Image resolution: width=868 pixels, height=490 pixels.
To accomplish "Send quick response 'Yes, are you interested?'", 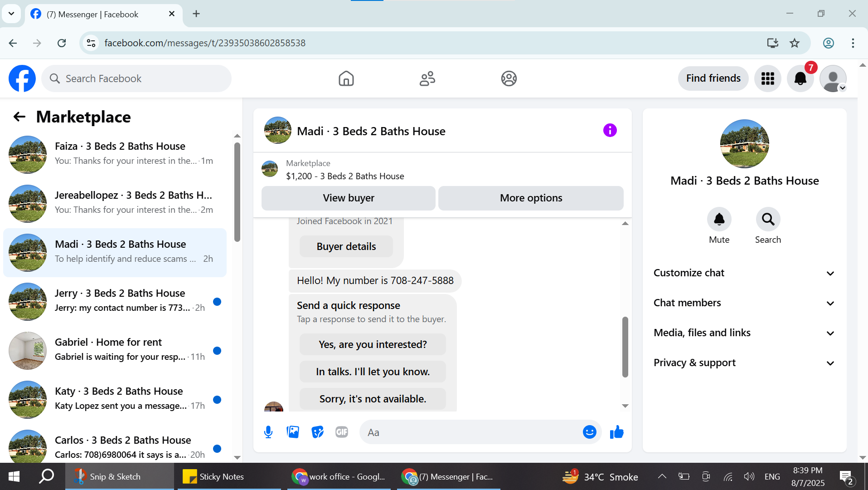I will (373, 344).
